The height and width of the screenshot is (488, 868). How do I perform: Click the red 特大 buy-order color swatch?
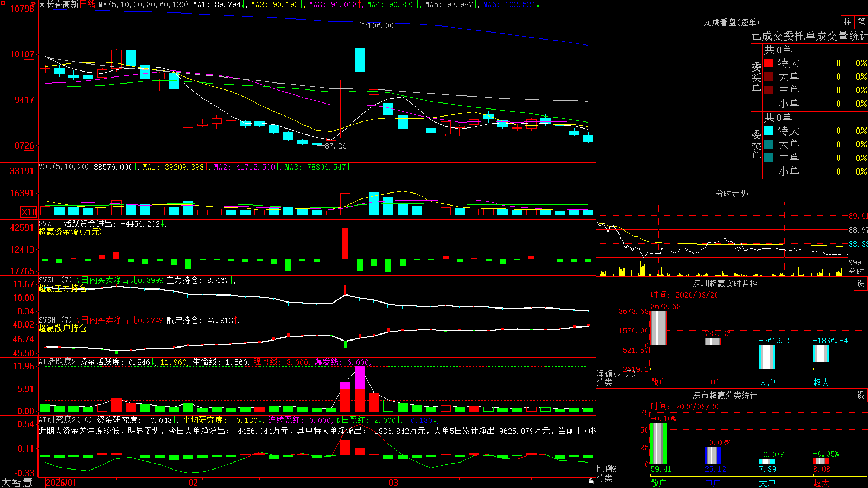768,63
